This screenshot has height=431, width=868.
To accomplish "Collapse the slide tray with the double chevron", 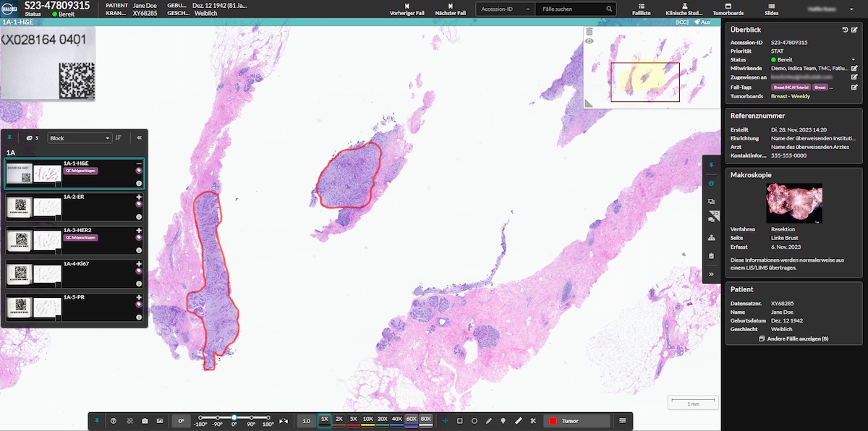I will (x=139, y=137).
